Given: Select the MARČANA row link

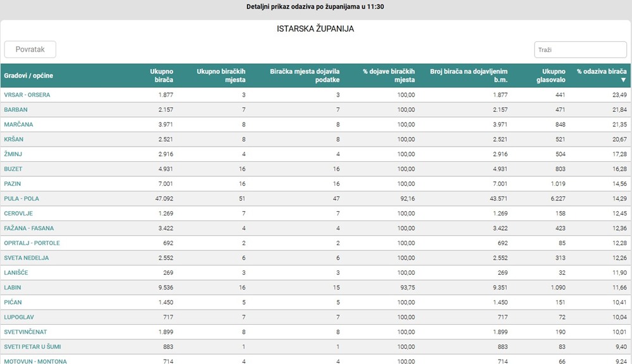Looking at the screenshot, I should (x=18, y=124).
